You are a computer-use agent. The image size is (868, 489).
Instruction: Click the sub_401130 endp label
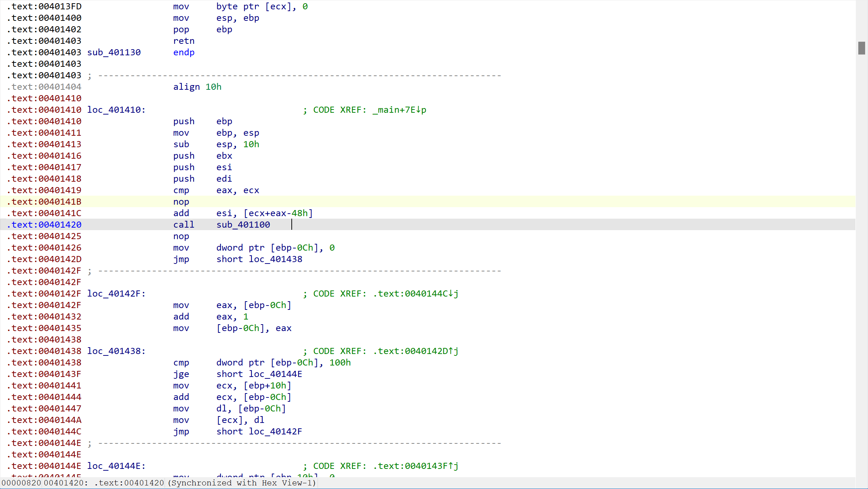click(114, 52)
